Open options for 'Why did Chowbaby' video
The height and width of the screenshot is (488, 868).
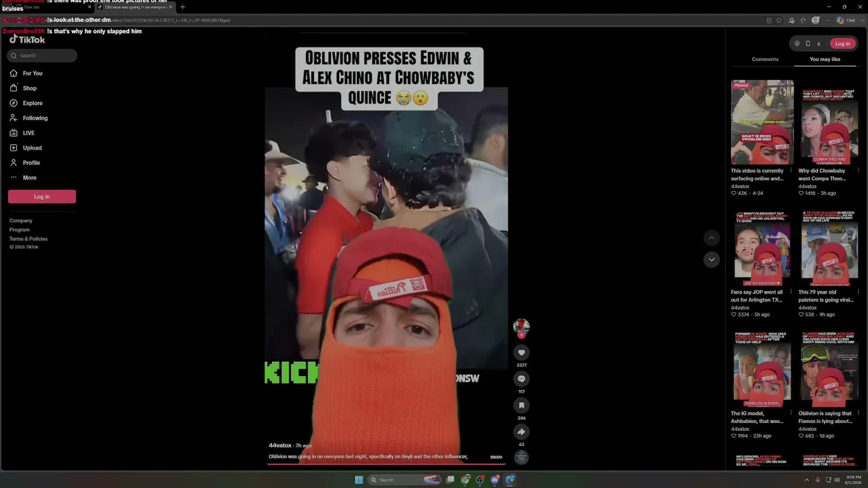click(858, 171)
